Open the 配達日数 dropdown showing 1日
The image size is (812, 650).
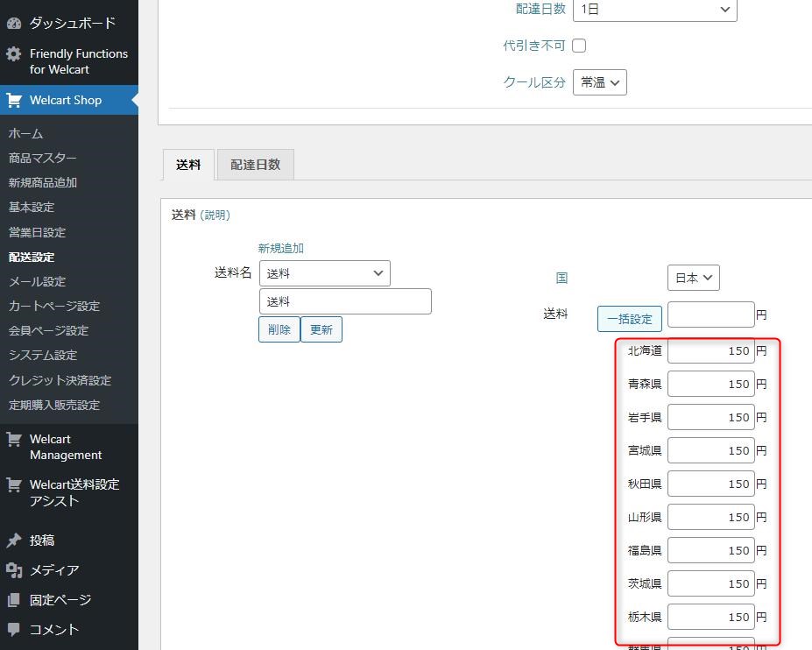(x=654, y=9)
